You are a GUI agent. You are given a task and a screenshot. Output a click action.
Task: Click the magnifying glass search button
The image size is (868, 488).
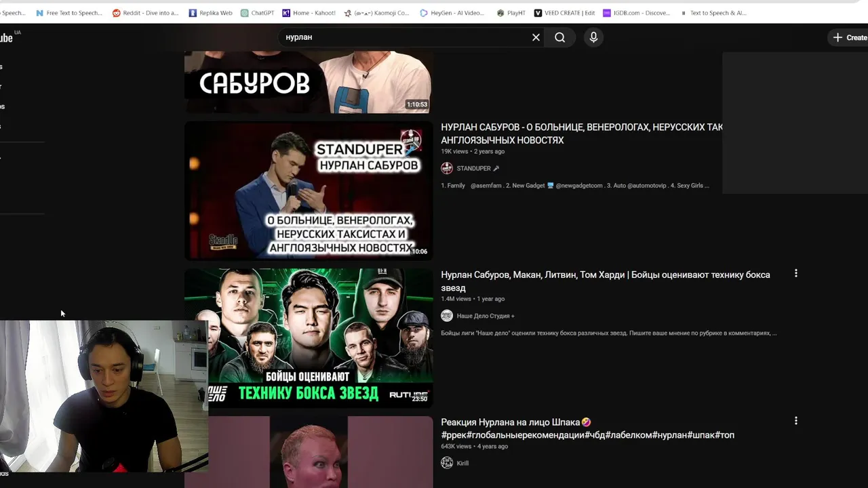pyautogui.click(x=560, y=37)
